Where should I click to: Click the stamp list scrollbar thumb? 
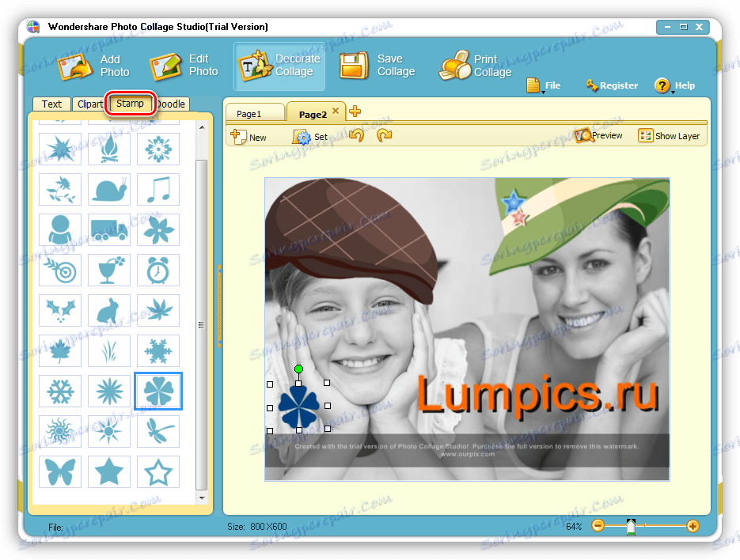coord(202,324)
